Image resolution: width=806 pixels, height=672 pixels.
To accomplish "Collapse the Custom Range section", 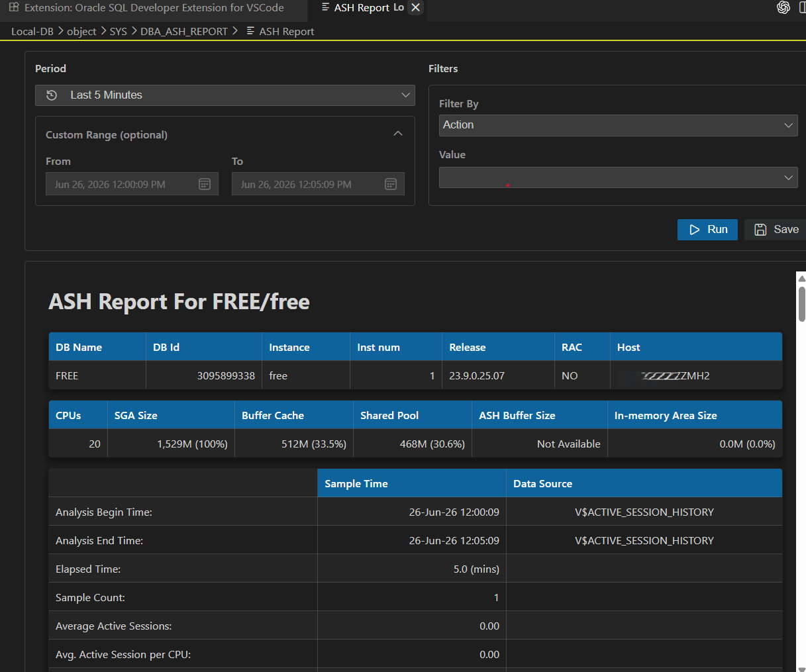I will click(x=398, y=134).
